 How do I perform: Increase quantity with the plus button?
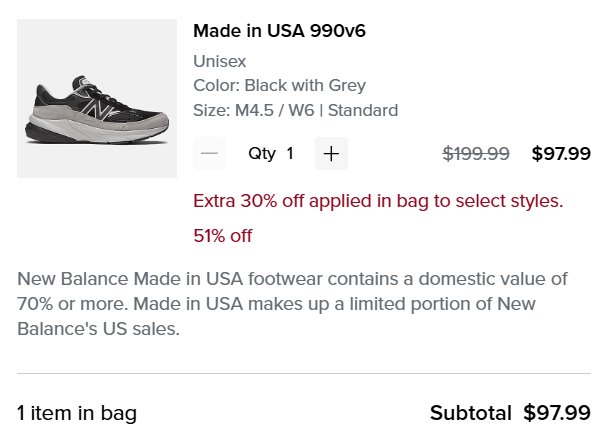pyautogui.click(x=331, y=153)
